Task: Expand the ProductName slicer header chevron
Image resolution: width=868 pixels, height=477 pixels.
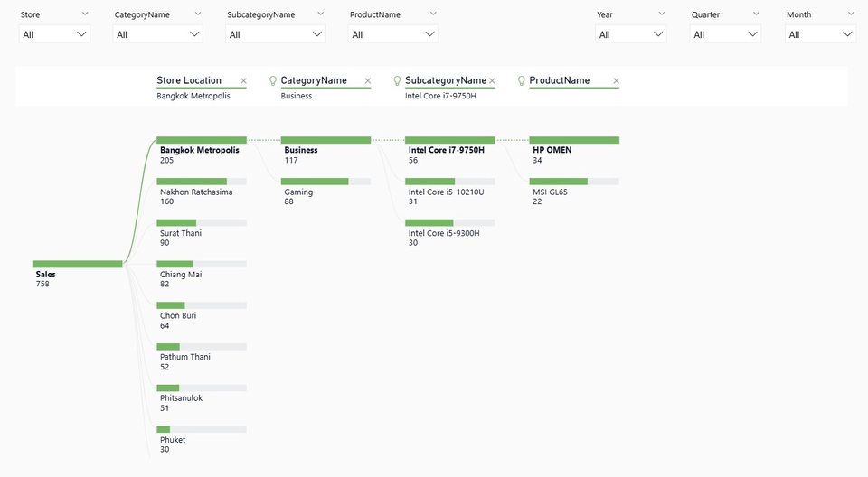Action: [x=433, y=14]
